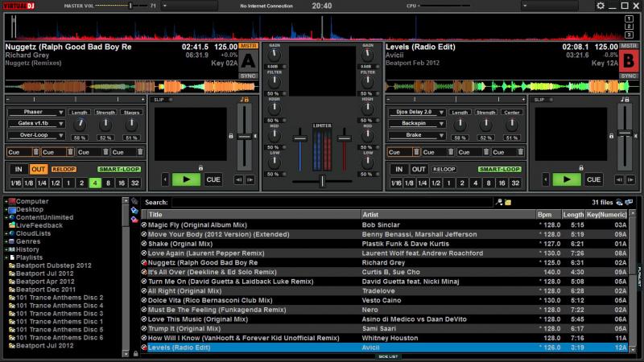Sort tracks by Length column header
This screenshot has width=644, height=362.
coord(573,215)
